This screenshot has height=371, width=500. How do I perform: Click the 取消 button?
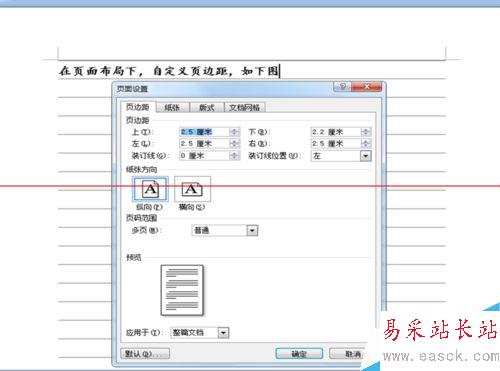click(347, 354)
